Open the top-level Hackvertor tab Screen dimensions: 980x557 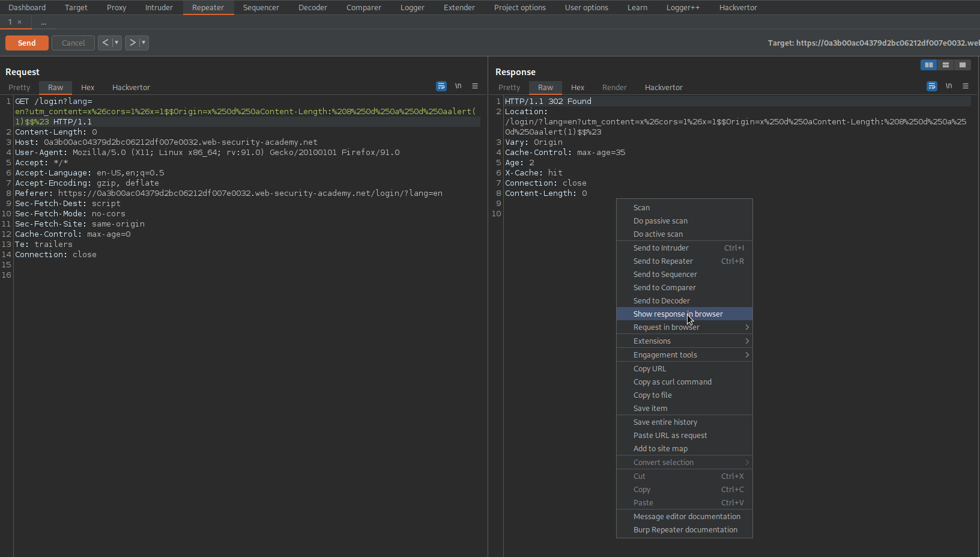point(739,8)
